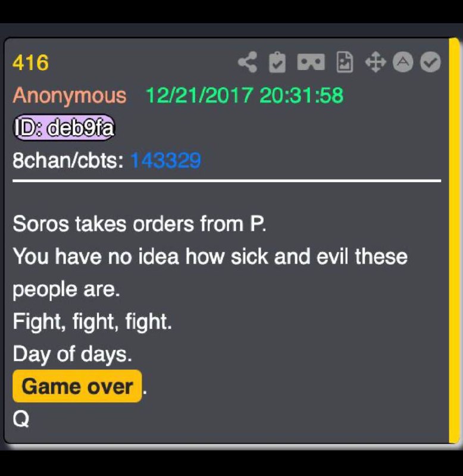
Task: Click the 12/21/2017 20:31:58 timestamp
Action: pos(245,95)
